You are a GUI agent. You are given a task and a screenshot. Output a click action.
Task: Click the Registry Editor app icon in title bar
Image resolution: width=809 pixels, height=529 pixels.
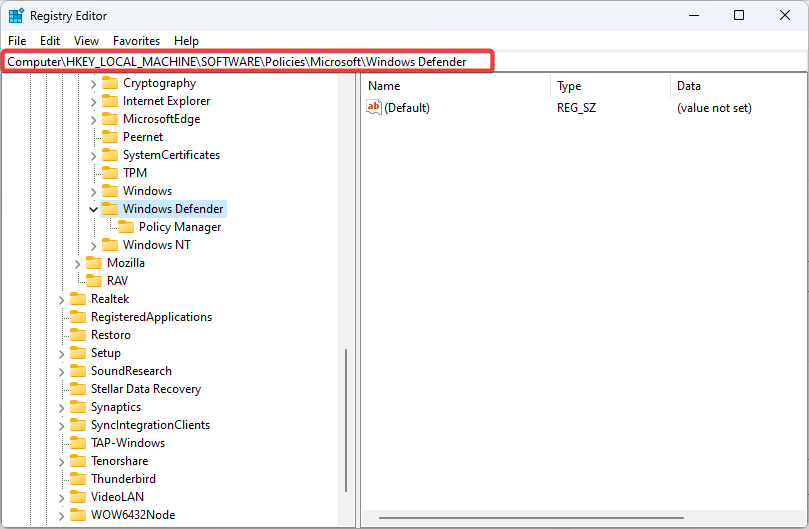click(x=16, y=15)
